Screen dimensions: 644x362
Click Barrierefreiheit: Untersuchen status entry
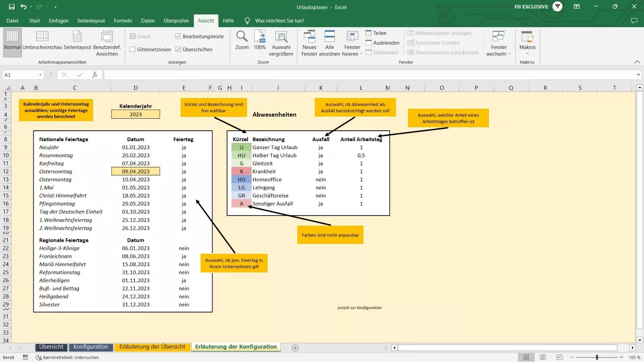pyautogui.click(x=67, y=357)
